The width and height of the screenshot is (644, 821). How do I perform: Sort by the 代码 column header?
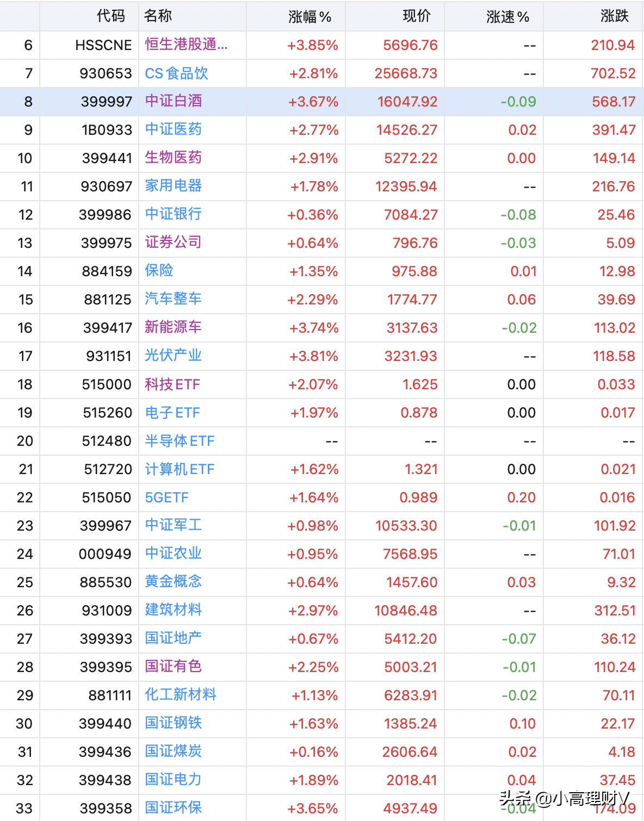(x=111, y=16)
